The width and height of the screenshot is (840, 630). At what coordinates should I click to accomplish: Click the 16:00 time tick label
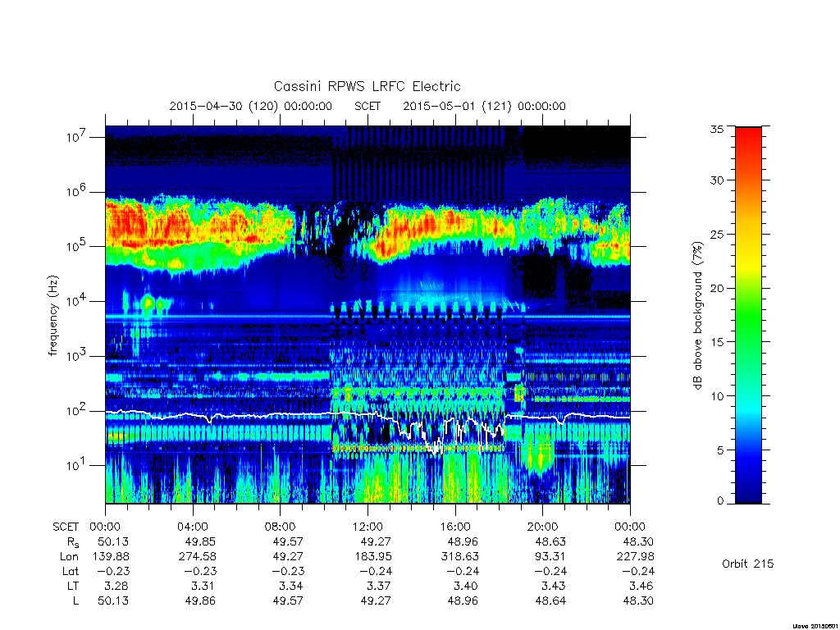(455, 527)
